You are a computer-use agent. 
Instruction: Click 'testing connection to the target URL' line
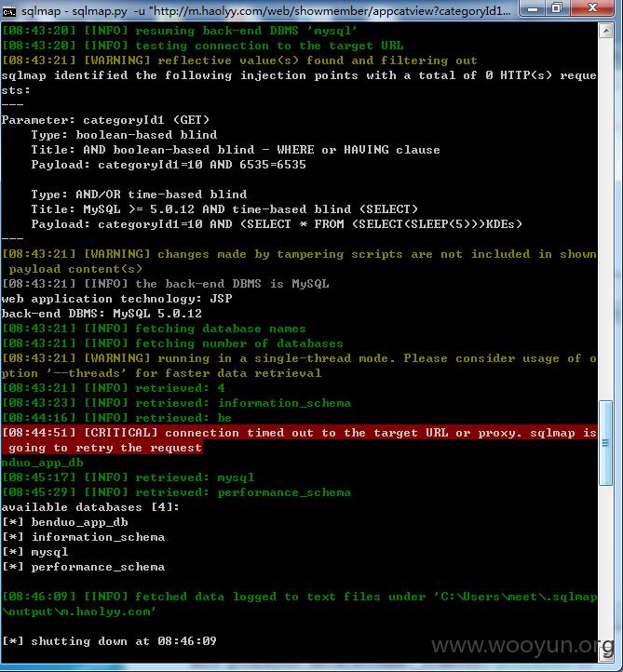(x=203, y=46)
